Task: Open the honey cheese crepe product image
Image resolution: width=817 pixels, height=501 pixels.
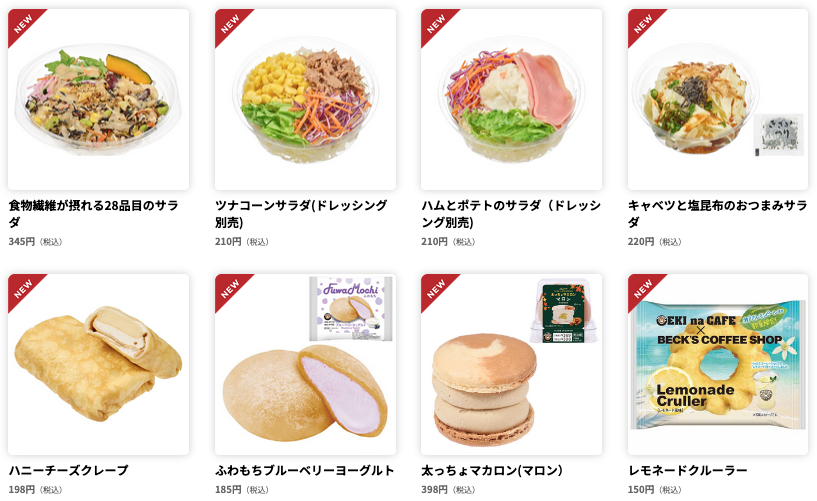Action: pos(98,365)
